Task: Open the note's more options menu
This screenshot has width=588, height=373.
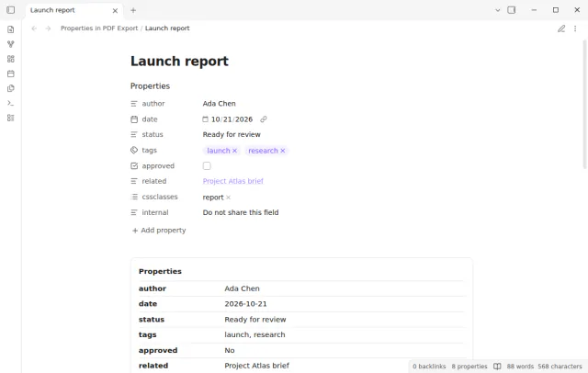Action: point(575,28)
